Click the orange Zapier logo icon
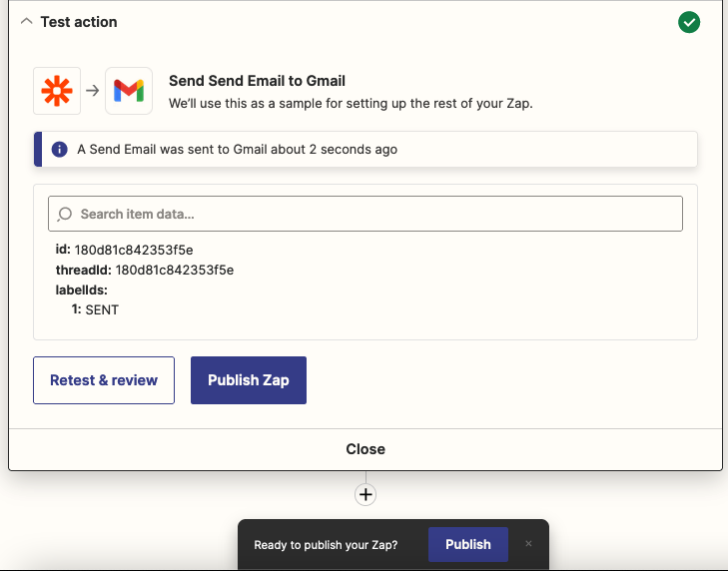This screenshot has width=728, height=571. click(x=57, y=91)
